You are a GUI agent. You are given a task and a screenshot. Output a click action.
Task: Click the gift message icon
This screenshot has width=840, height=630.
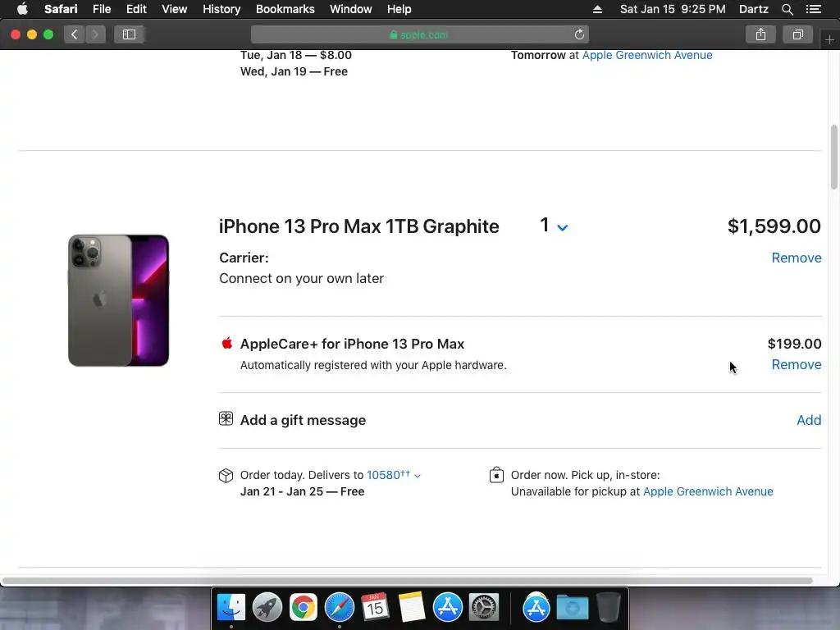click(226, 418)
